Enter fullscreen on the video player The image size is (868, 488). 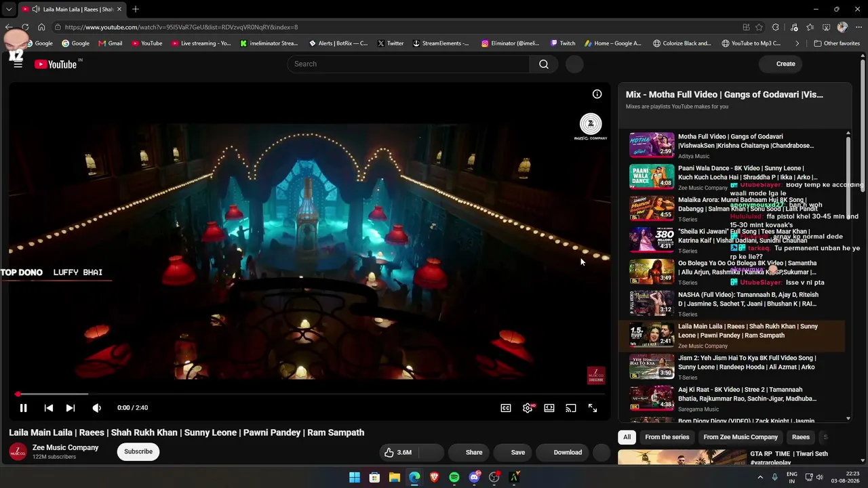click(x=593, y=408)
